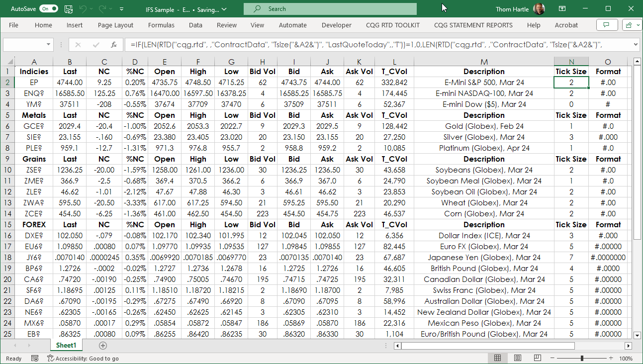Add a new sheet with plus icon
Image resolution: width=643 pixels, height=364 pixels.
pyautogui.click(x=103, y=345)
